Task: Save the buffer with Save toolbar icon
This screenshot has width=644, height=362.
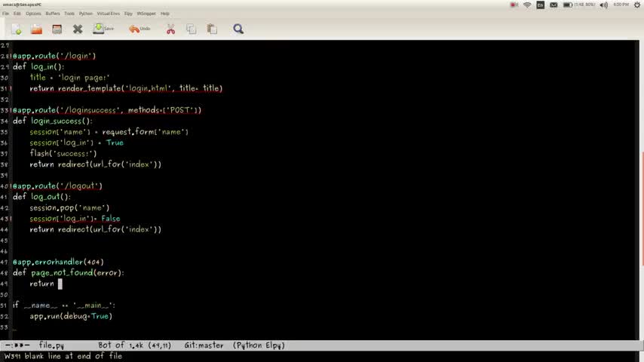Action: (x=103, y=29)
